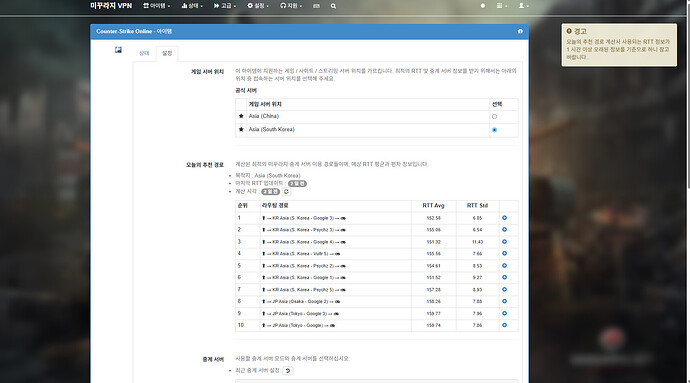
Task: Click the image icon beside the 상태 tab
Action: [118, 50]
